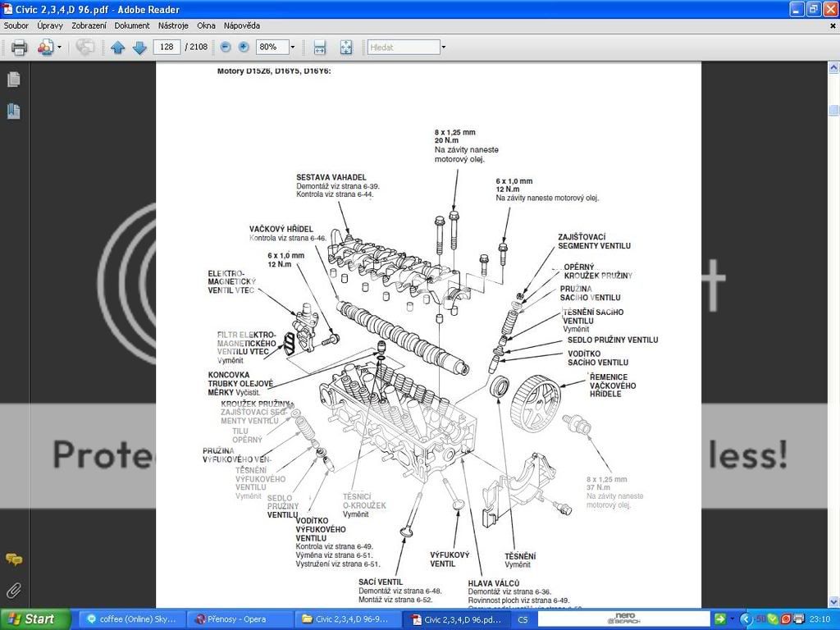This screenshot has width=840, height=630.
Task: Go to previous page with up arrow
Action: coord(117,48)
